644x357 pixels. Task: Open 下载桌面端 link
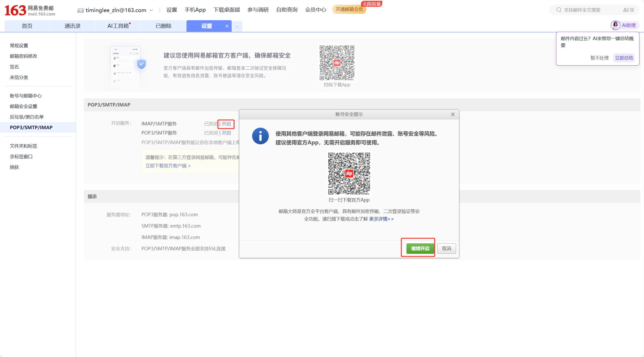[x=227, y=10]
